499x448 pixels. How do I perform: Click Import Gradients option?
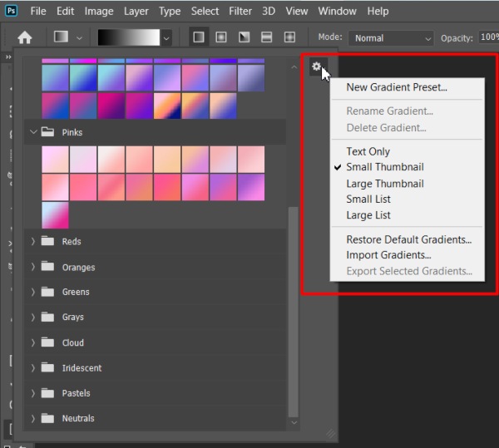(x=388, y=255)
